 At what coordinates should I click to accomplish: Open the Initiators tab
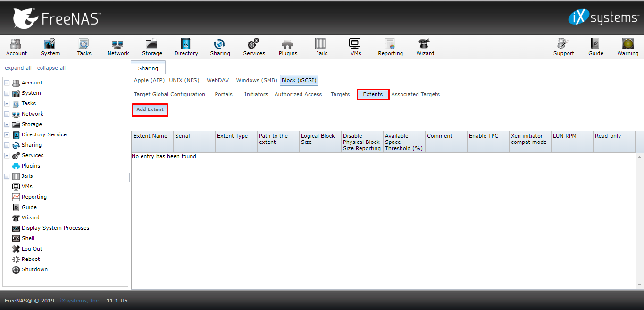[256, 94]
